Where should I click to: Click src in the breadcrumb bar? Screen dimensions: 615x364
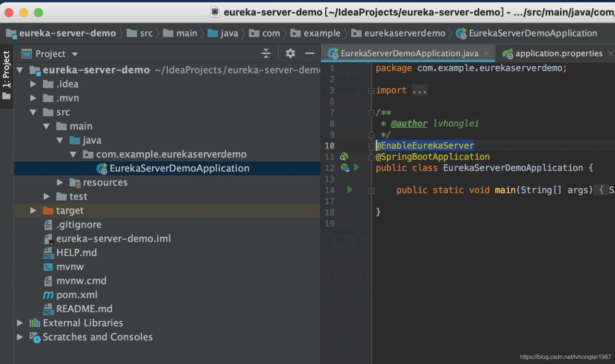coord(141,33)
